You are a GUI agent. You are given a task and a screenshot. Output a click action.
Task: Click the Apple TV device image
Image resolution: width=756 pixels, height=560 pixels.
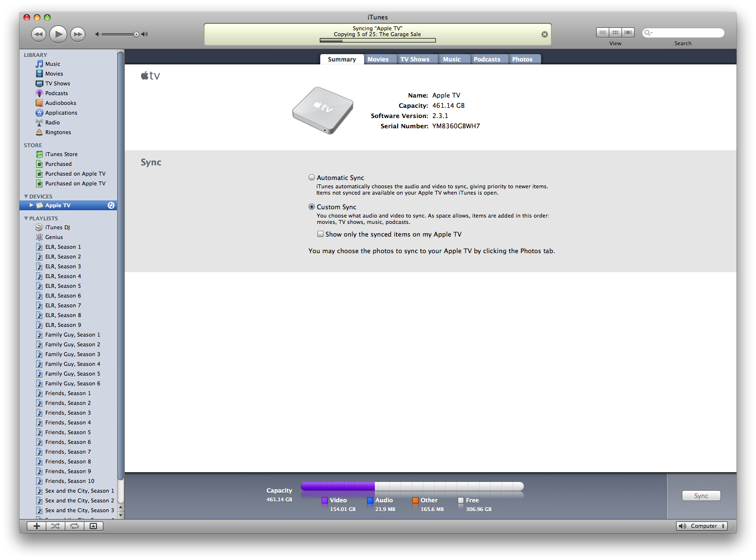coord(323,111)
